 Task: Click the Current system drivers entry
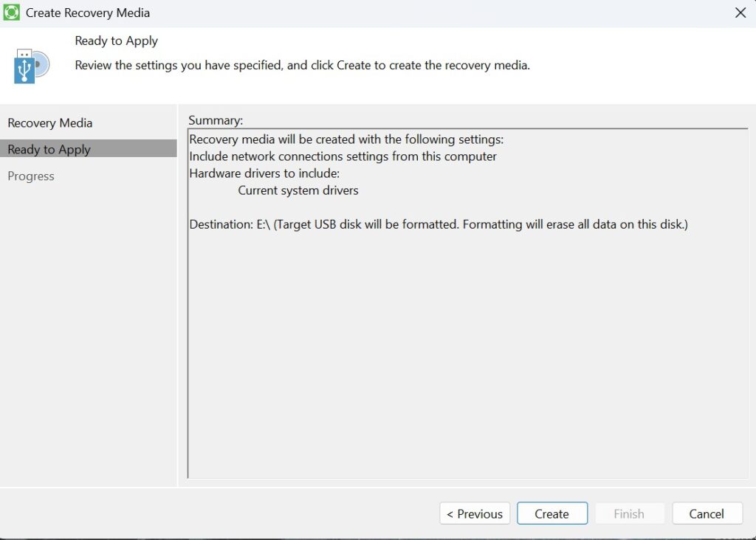pos(298,190)
